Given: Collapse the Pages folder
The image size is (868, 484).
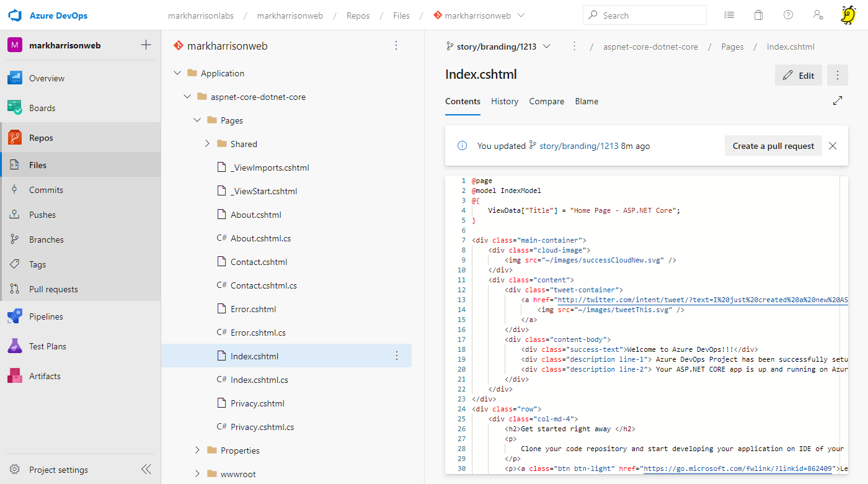Looking at the screenshot, I should coord(198,120).
